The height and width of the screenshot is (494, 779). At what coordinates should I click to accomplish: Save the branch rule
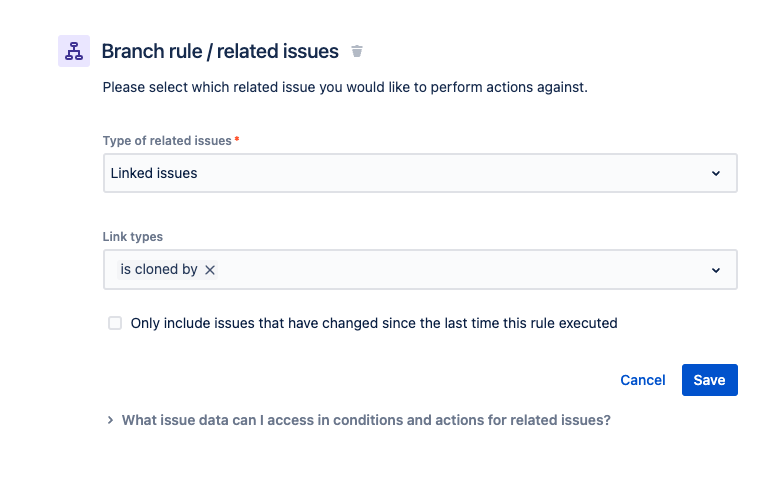click(x=709, y=380)
